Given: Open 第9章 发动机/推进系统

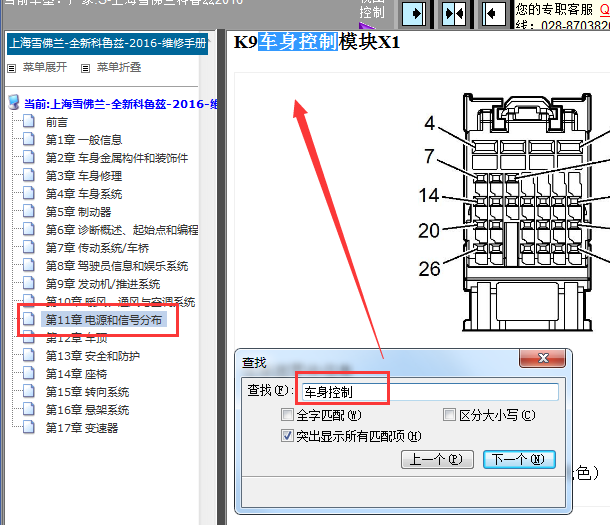Looking at the screenshot, I should tap(103, 284).
